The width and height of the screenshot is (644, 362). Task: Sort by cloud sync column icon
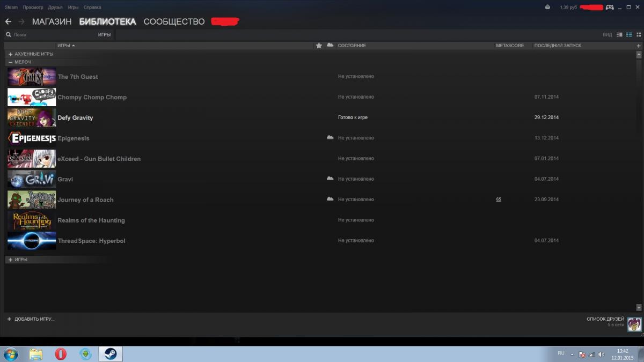[330, 45]
